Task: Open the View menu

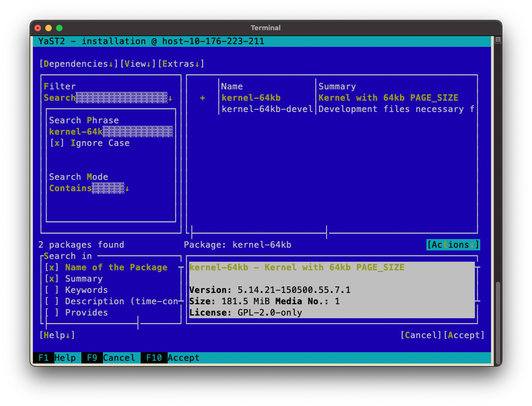Action: pos(138,64)
